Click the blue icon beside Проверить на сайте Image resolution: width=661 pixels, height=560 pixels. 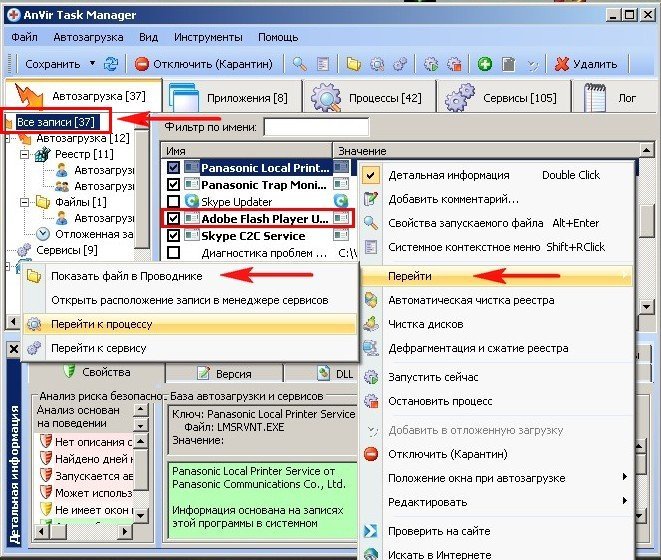(371, 530)
